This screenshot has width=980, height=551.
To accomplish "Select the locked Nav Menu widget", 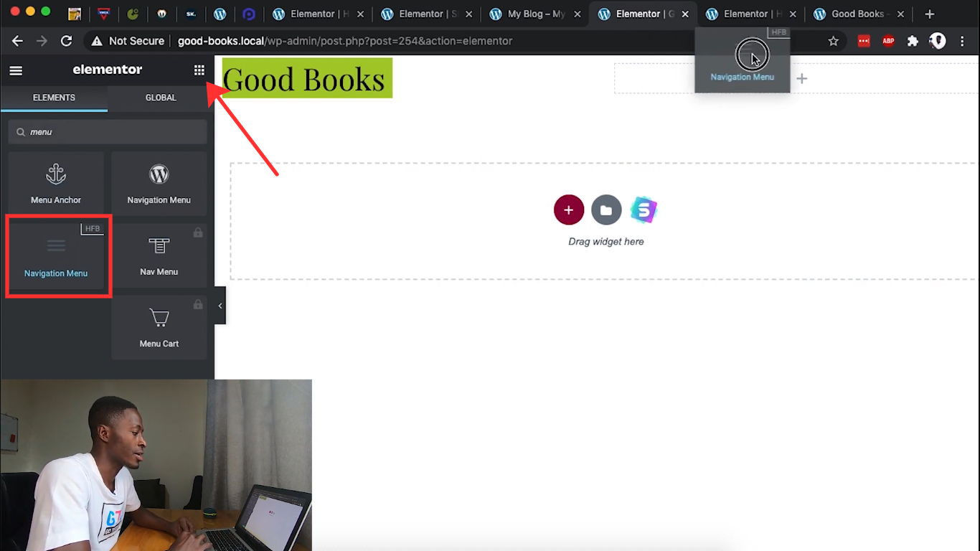I will [159, 255].
